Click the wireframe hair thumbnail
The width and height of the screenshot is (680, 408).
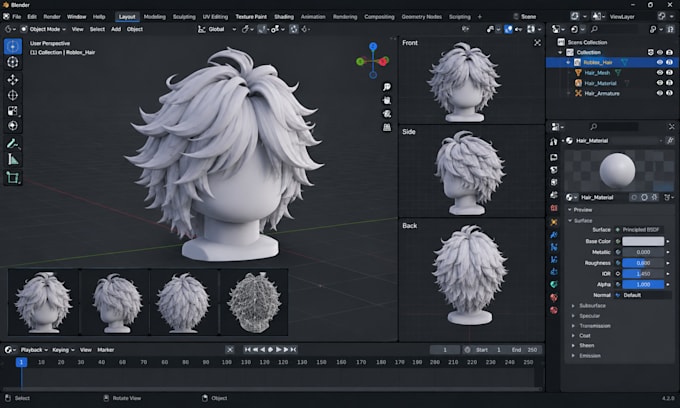pos(254,302)
